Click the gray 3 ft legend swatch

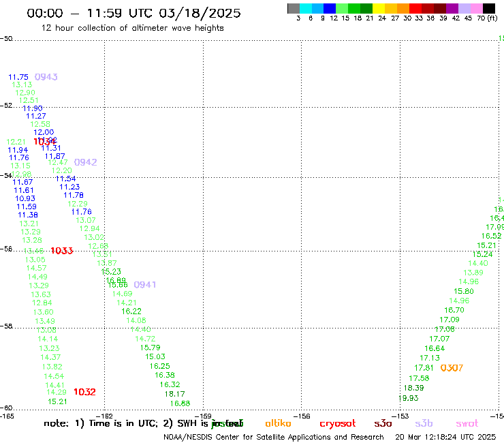294,8
